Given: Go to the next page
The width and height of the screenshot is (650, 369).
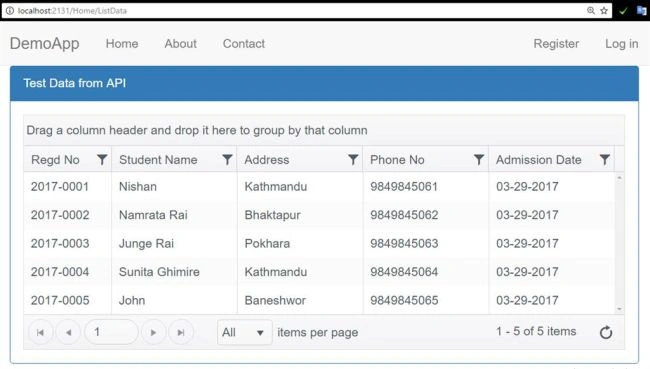Looking at the screenshot, I should point(153,332).
